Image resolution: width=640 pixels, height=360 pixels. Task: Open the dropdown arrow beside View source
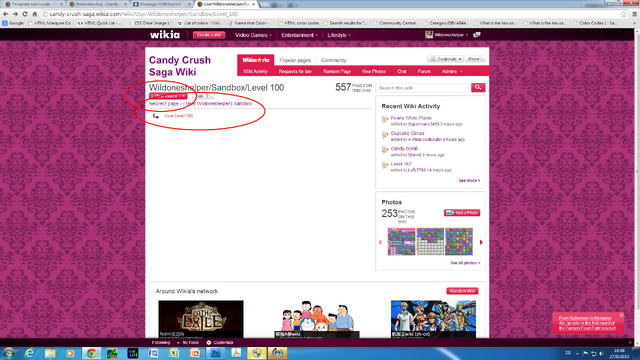pos(184,96)
